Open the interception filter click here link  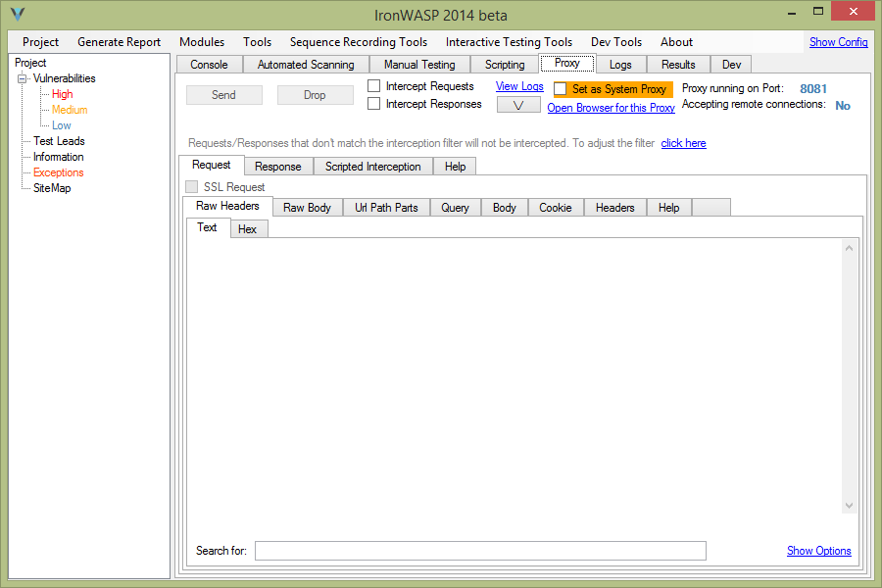tap(683, 143)
